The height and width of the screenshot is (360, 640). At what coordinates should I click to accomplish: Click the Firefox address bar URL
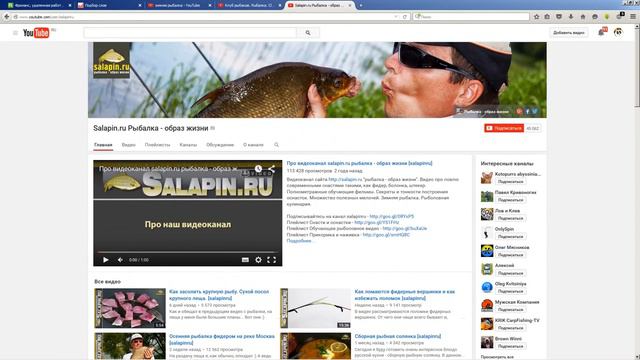click(204, 17)
